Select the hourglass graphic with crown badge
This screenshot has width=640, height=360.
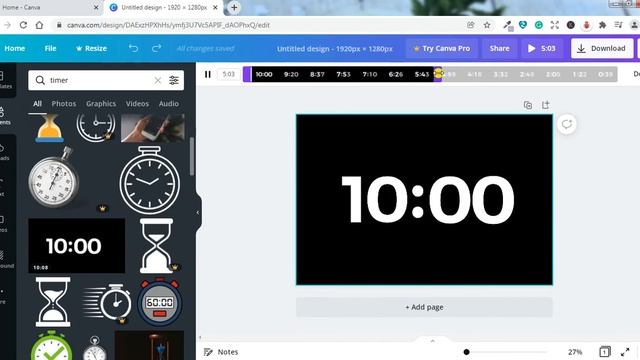click(157, 246)
